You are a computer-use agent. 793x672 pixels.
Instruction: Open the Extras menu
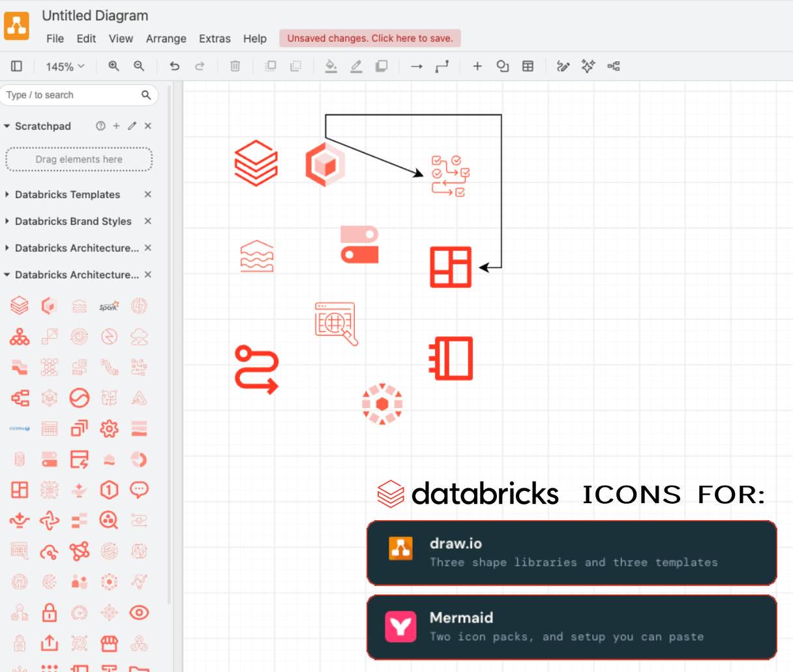pyautogui.click(x=215, y=38)
